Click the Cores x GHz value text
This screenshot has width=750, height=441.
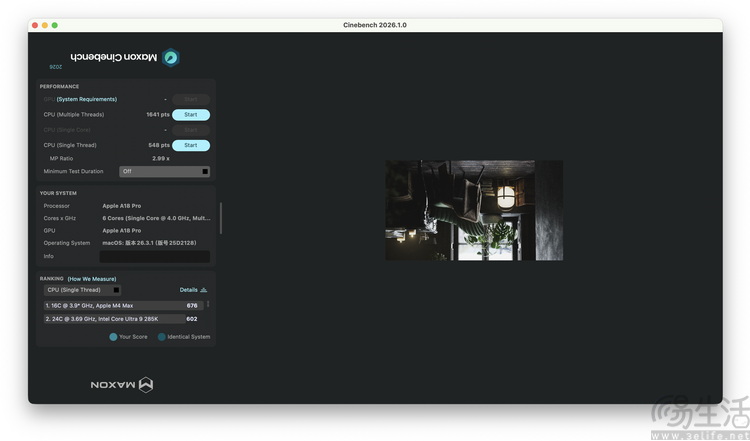156,218
